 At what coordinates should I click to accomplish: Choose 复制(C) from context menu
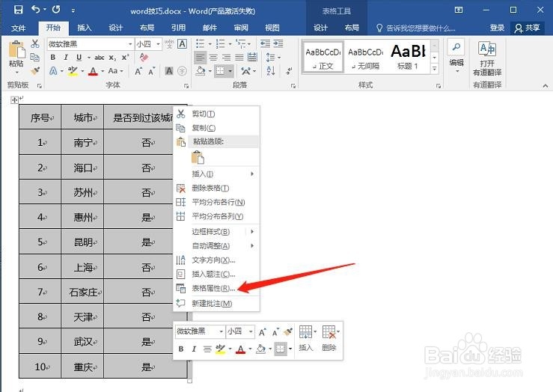pyautogui.click(x=216, y=128)
